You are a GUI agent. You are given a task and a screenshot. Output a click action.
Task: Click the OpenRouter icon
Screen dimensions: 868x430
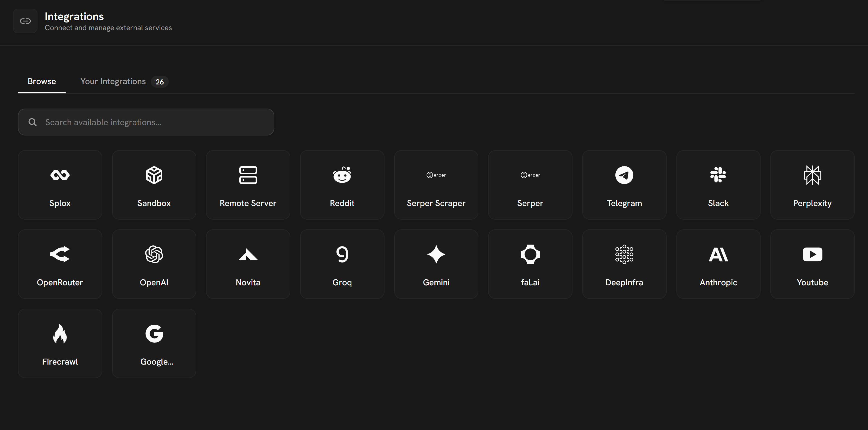pos(60,254)
